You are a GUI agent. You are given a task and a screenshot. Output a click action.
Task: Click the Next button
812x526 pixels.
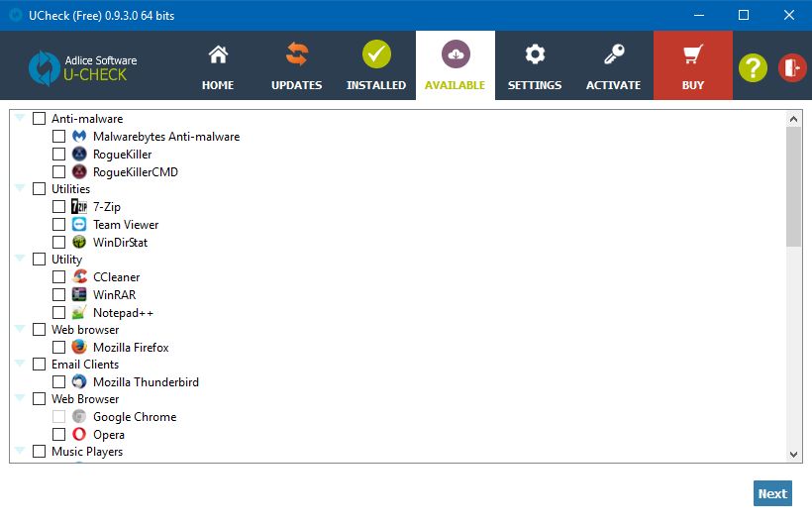pyautogui.click(x=772, y=493)
